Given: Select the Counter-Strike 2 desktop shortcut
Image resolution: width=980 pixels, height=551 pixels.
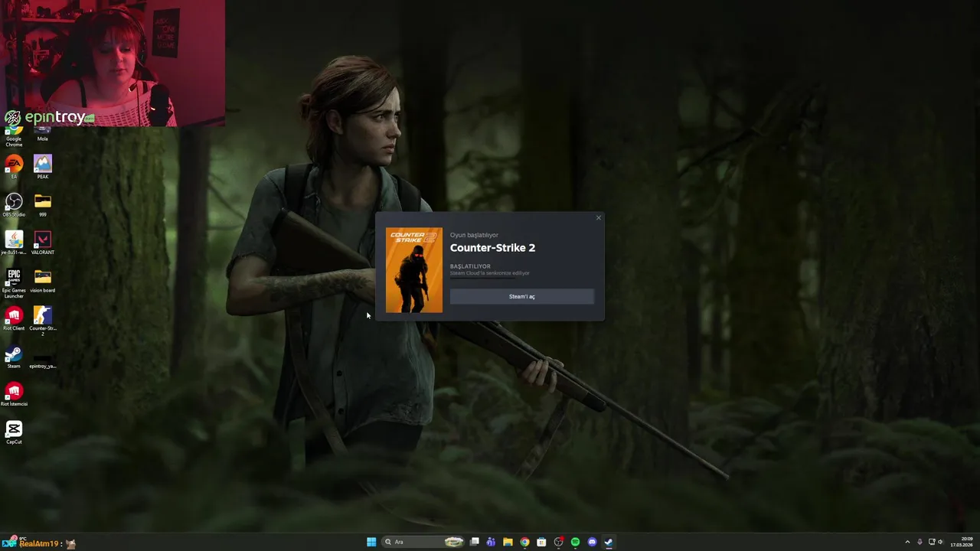Looking at the screenshot, I should [43, 321].
